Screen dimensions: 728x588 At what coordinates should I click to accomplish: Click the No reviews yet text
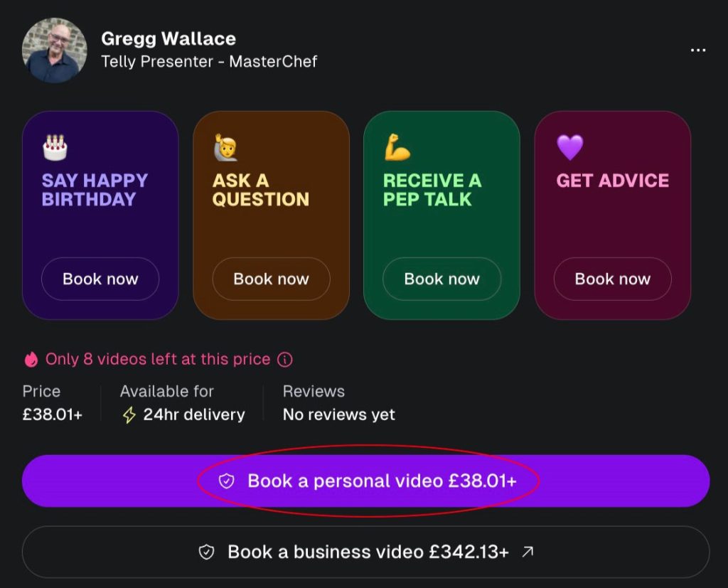pyautogui.click(x=338, y=415)
